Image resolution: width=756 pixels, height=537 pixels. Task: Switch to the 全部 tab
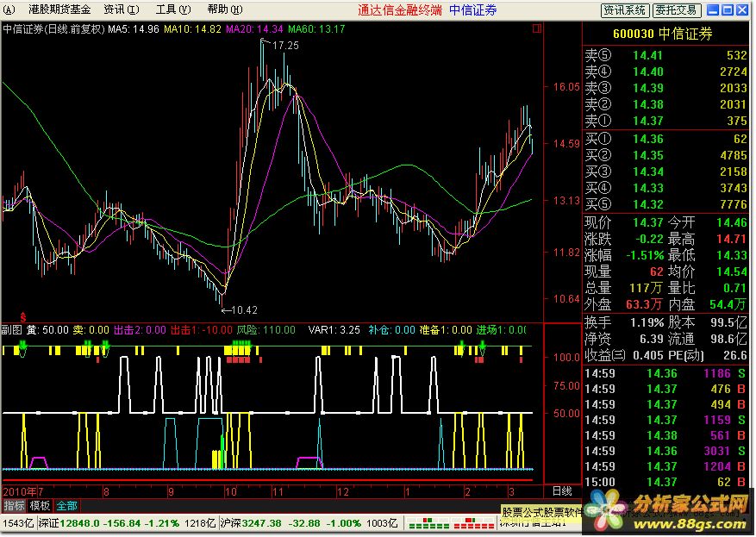[x=66, y=506]
